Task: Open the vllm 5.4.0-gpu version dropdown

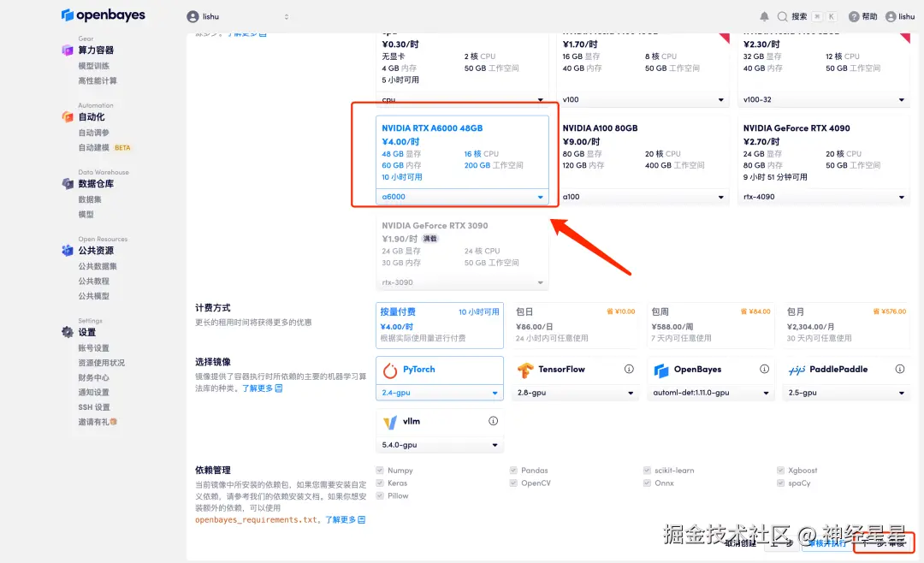Action: coord(440,445)
